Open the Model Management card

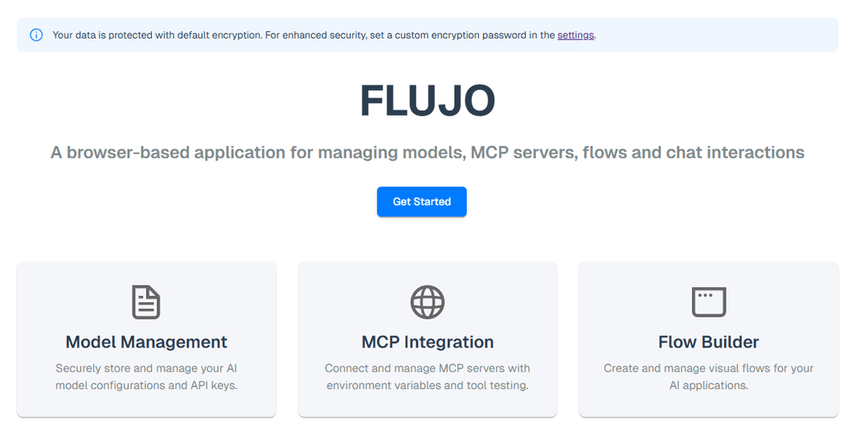[146, 339]
